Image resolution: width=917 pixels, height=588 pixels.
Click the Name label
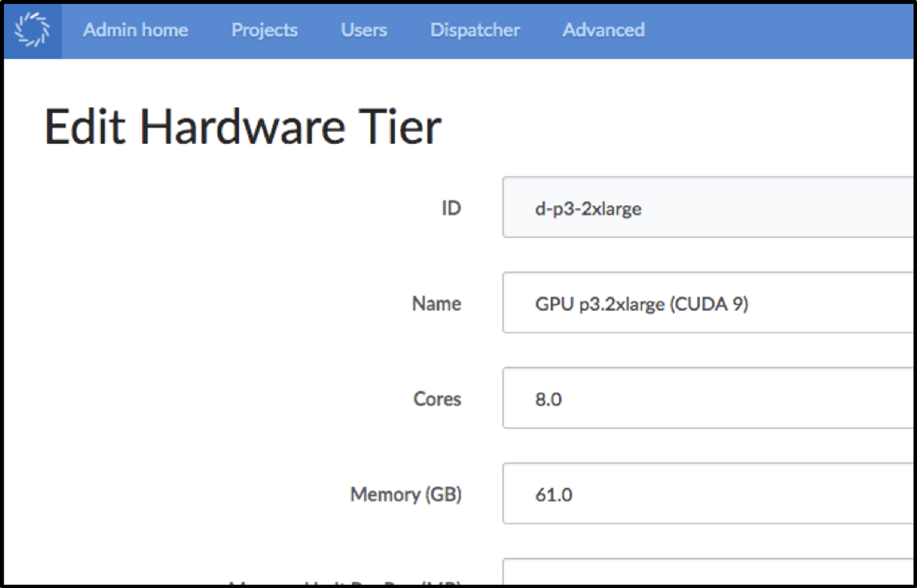tap(436, 303)
